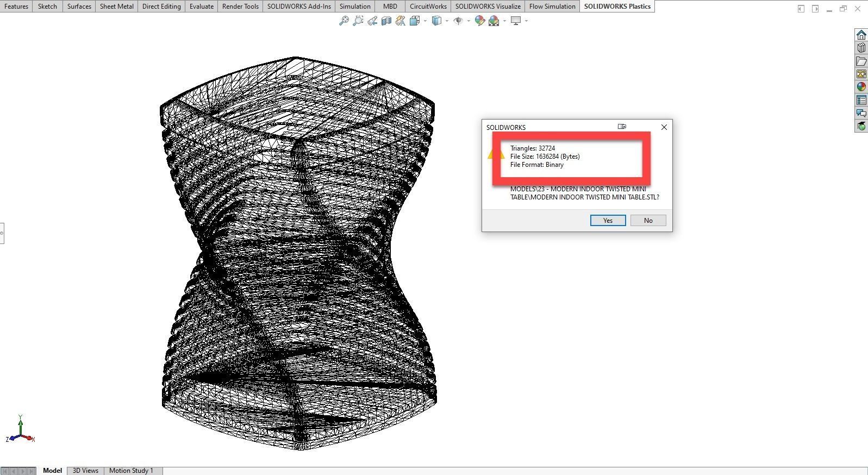The image size is (868, 475).
Task: Switch to the Surfaces tab
Action: 79,7
